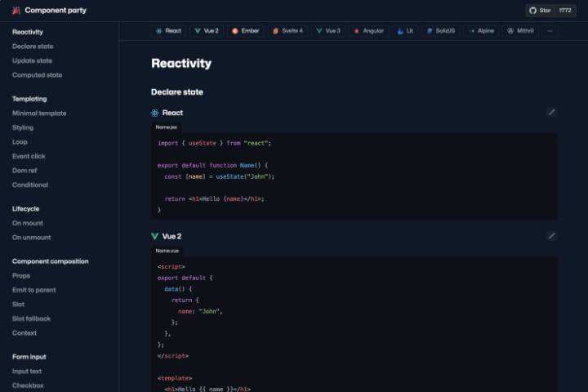Navigate to Slot fallback section

point(31,318)
